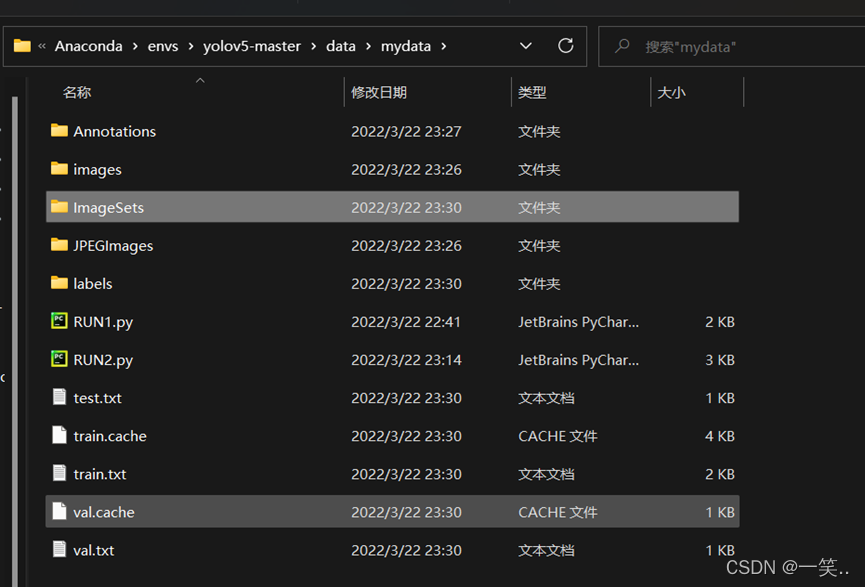Select the val.txt document icon

tap(59, 549)
